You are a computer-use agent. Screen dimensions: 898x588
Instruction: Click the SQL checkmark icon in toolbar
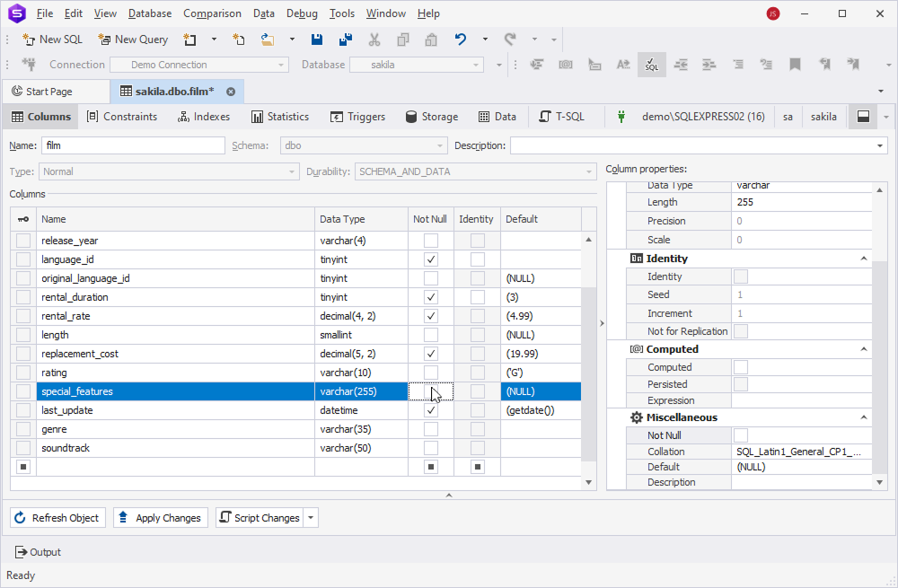tap(651, 65)
